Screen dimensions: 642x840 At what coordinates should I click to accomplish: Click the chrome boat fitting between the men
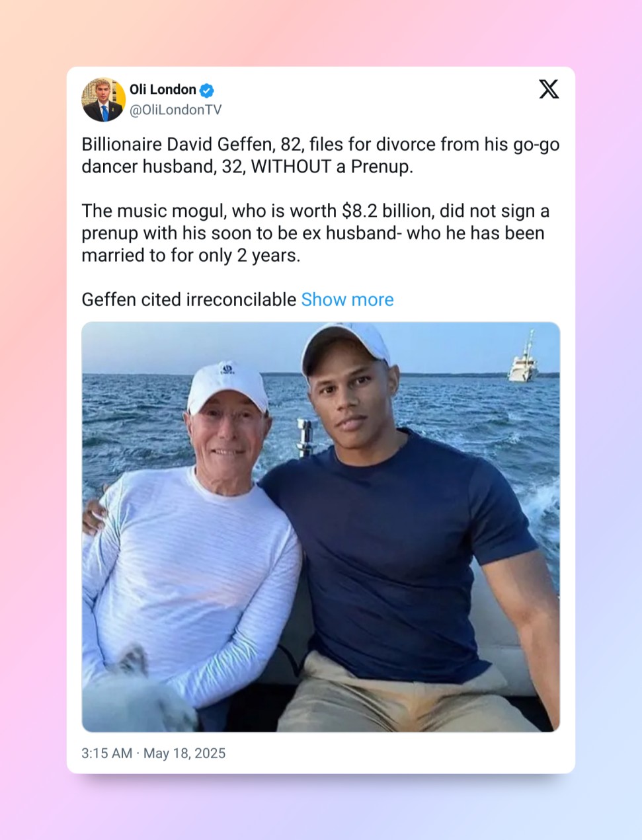[x=304, y=436]
